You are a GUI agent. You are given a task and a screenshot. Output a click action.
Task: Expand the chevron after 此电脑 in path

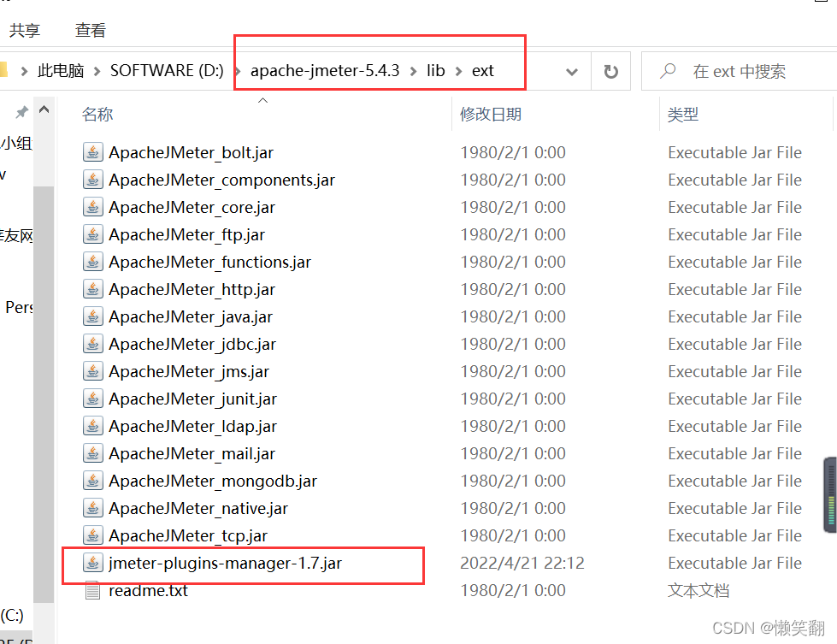coord(97,71)
